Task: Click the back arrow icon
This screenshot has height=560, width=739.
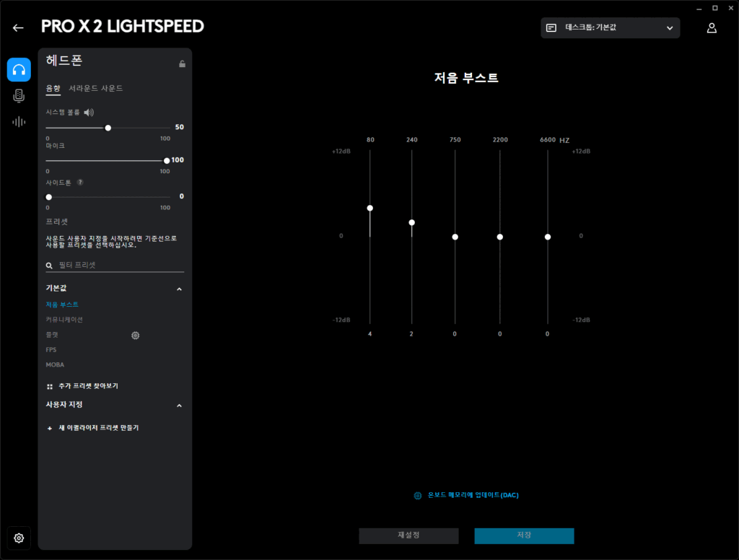Action: pos(18,27)
